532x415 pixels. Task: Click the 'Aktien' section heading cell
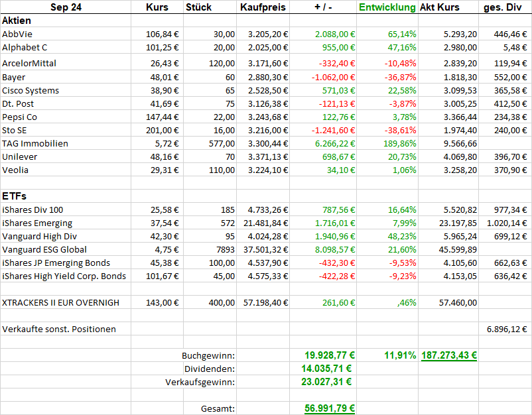tap(17, 21)
